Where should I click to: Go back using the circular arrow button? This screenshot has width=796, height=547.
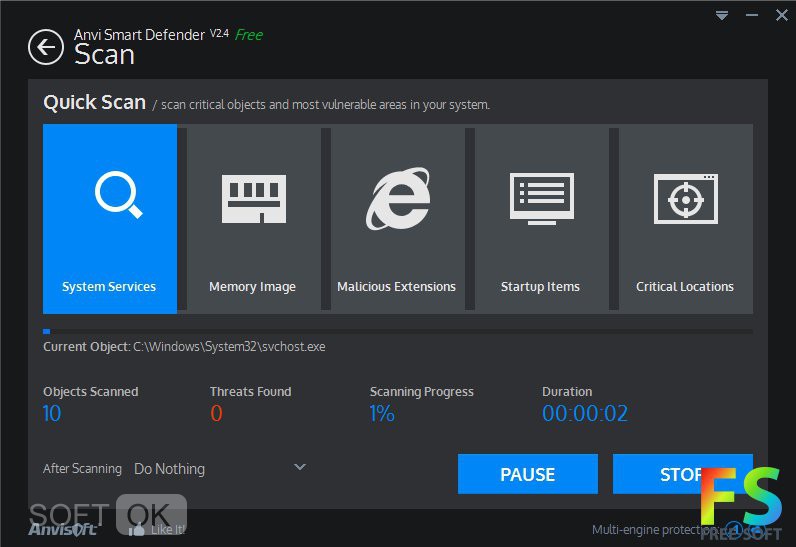pyautogui.click(x=46, y=47)
